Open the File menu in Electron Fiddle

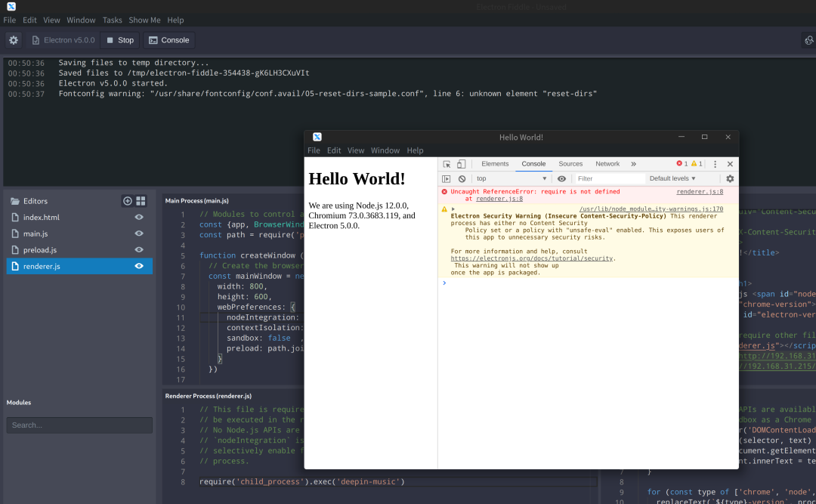coord(9,20)
